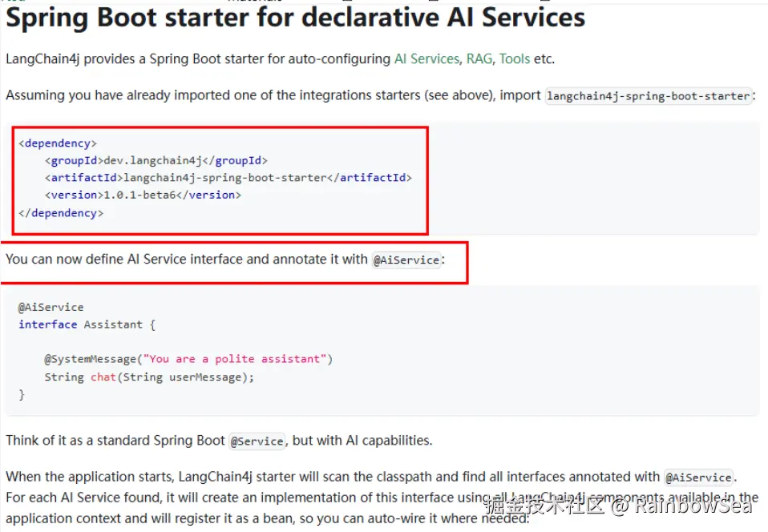The height and width of the screenshot is (532, 768).
Task: Click the inline langchain4j-spring-boot-starter code snippet
Action: point(649,96)
